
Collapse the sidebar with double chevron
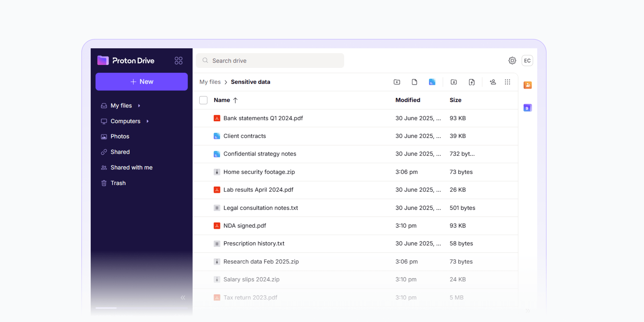pos(183,297)
